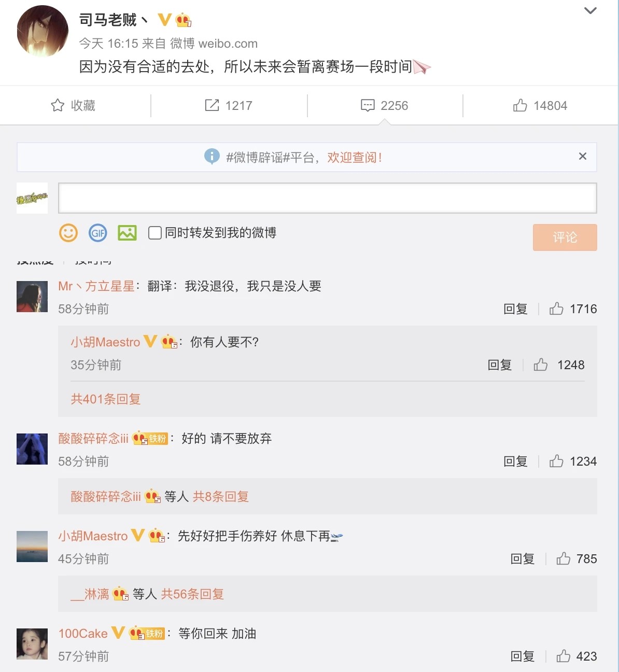Like the reply with 1248 likes
This screenshot has height=672, width=619.
click(x=541, y=365)
